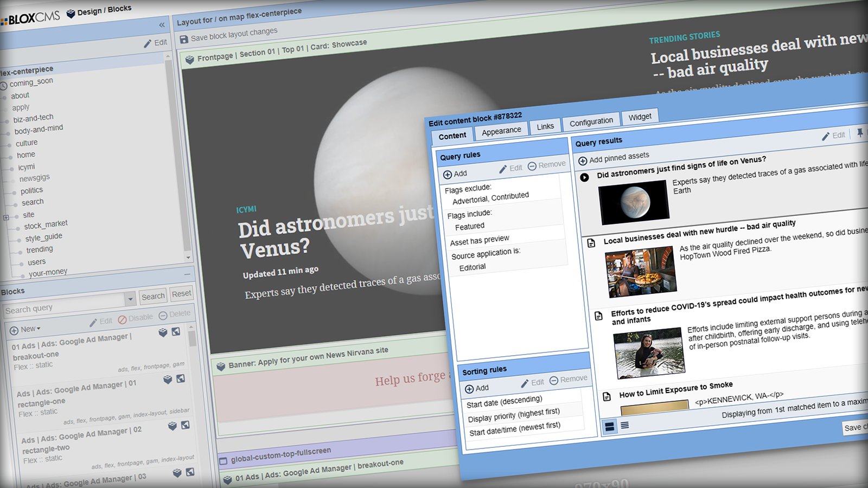The height and width of the screenshot is (488, 868).
Task: Select Source application is Editorial rule
Action: point(509,259)
